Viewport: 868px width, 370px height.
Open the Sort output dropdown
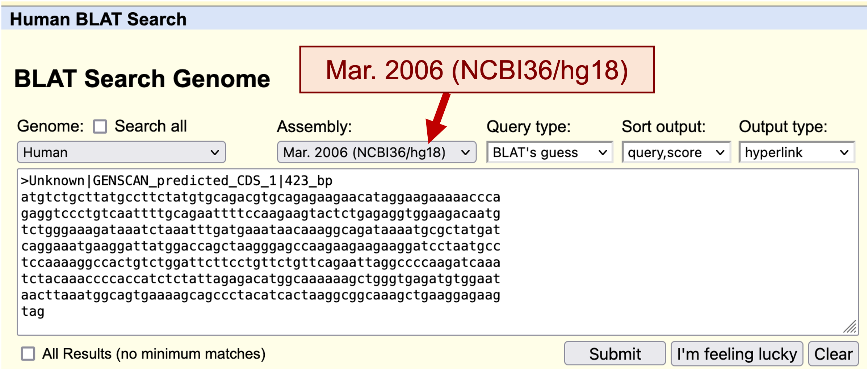click(x=676, y=152)
